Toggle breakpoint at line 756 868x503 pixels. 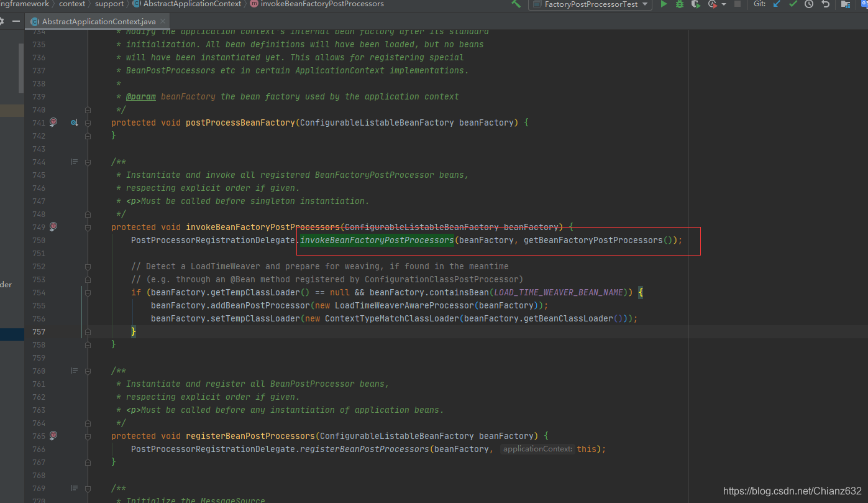[x=53, y=318]
